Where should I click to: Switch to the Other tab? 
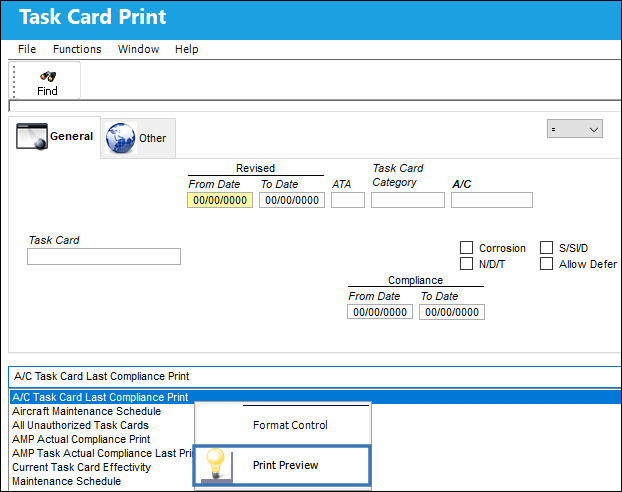[138, 138]
